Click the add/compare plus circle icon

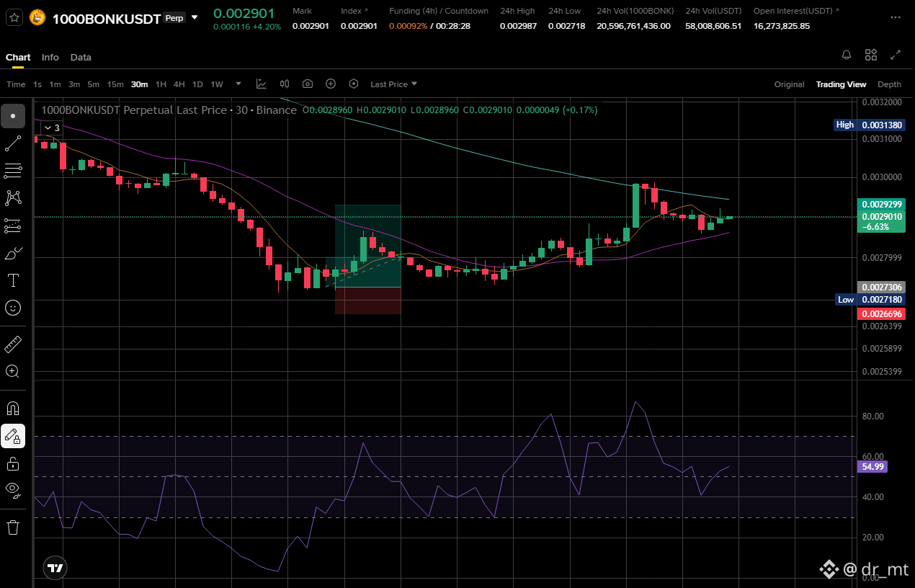[x=331, y=84]
